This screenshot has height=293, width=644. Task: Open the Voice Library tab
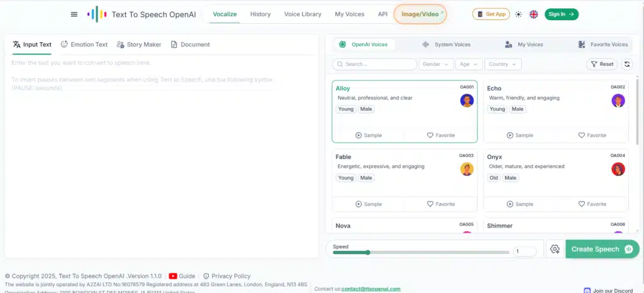pos(303,14)
